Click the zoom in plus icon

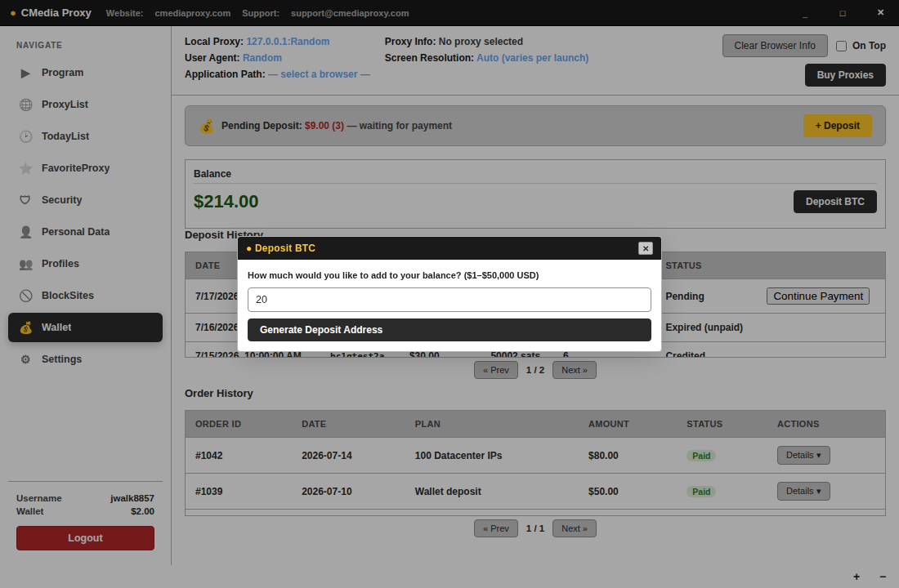[x=857, y=577]
